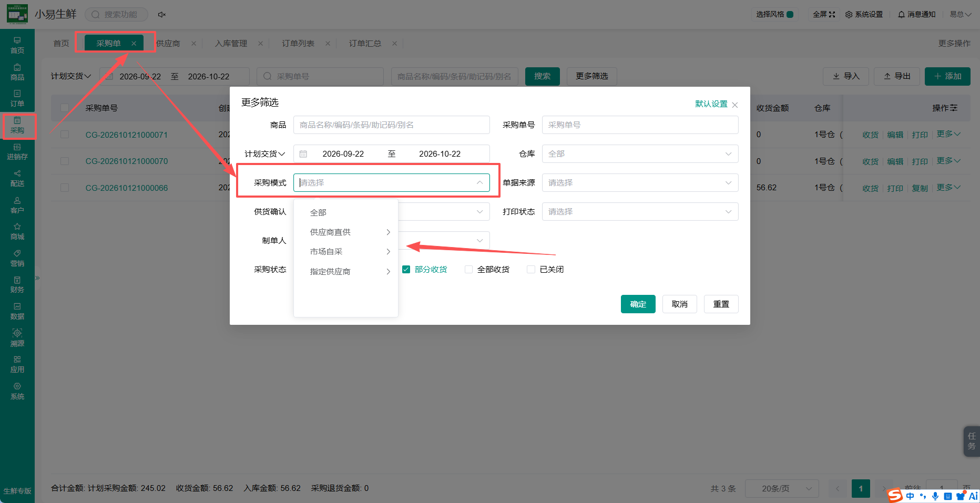Expand the 指定供应商 submenu option
Image resolution: width=980 pixels, height=503 pixels.
click(x=346, y=272)
